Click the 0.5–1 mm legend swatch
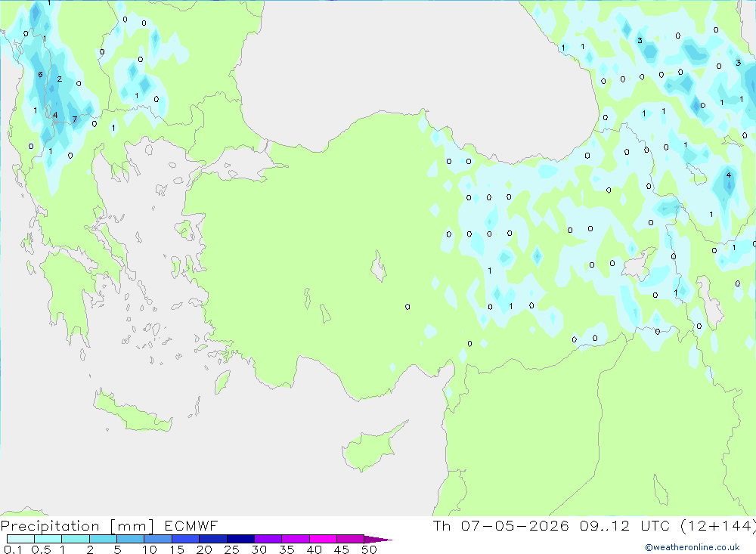This screenshot has width=756, height=554. click(x=48, y=539)
